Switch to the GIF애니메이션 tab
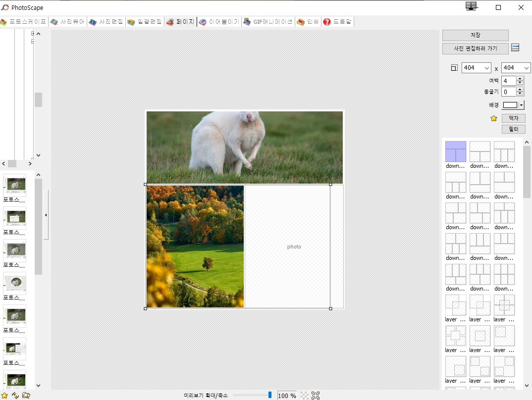 (x=268, y=22)
